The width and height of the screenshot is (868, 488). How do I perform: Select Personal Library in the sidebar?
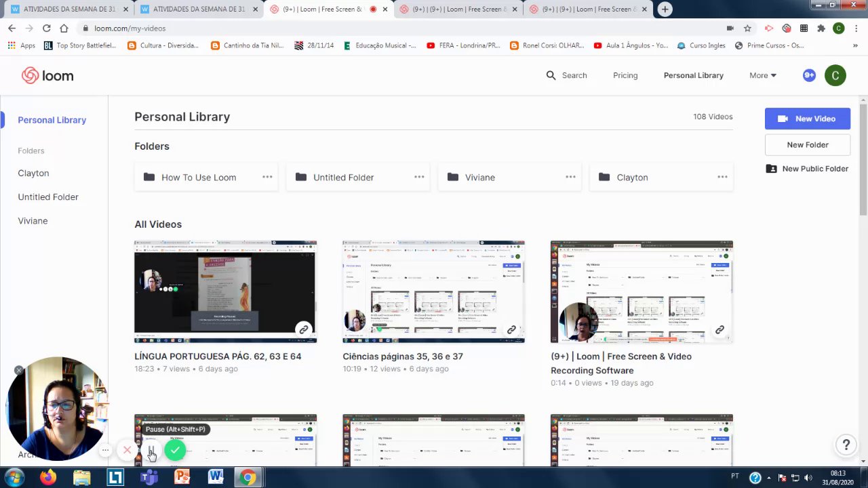(x=52, y=120)
